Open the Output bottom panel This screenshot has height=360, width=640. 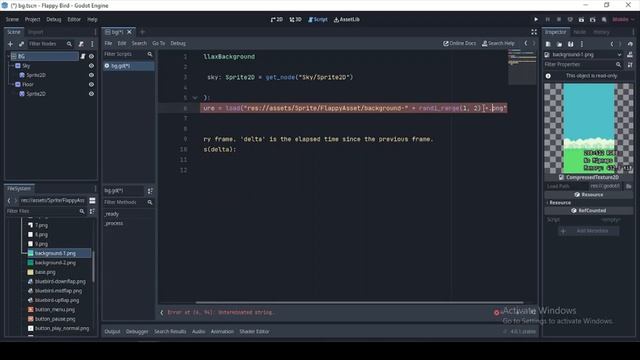click(112, 331)
